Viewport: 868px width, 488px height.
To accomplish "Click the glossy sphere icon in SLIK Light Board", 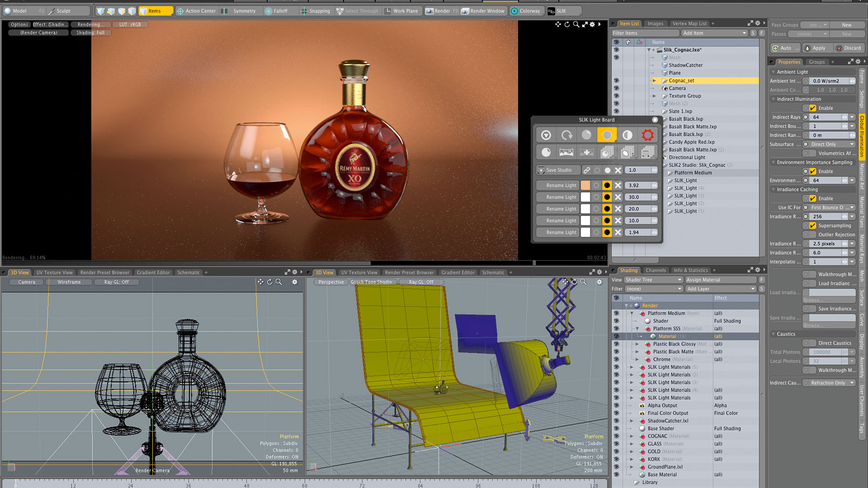I will point(586,135).
